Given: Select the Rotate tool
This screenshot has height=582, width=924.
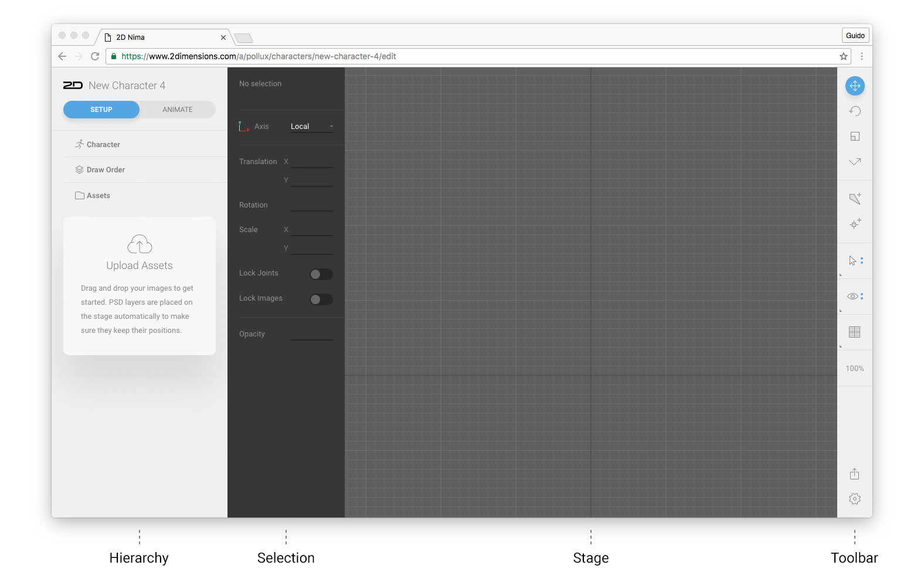Looking at the screenshot, I should pyautogui.click(x=855, y=111).
